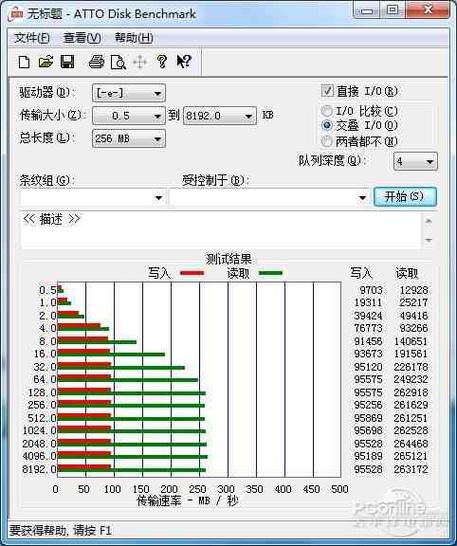Open the 文件(F) File menu
This screenshot has width=457, height=546.
32,38
